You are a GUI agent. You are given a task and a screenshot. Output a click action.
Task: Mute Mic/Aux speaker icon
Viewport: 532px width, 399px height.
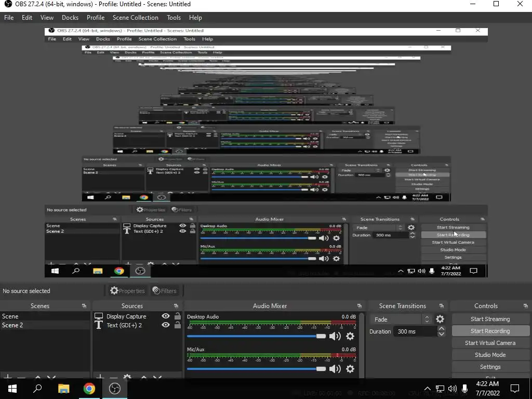click(x=335, y=369)
